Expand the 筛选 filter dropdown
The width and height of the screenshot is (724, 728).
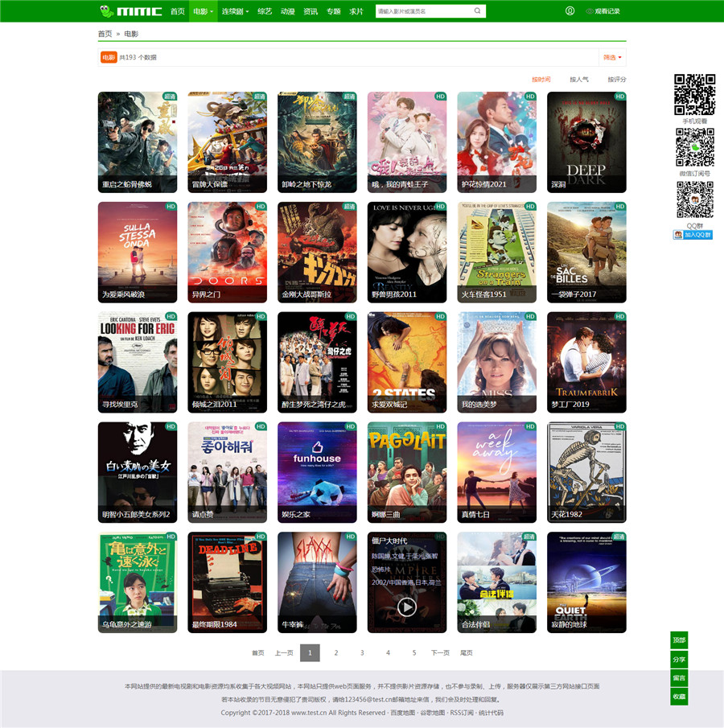point(612,57)
